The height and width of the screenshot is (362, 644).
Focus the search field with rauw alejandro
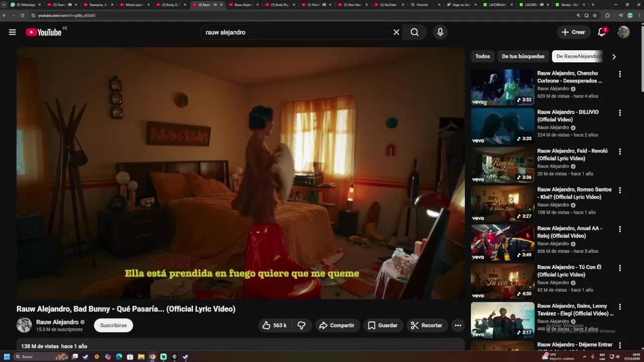coord(297,32)
